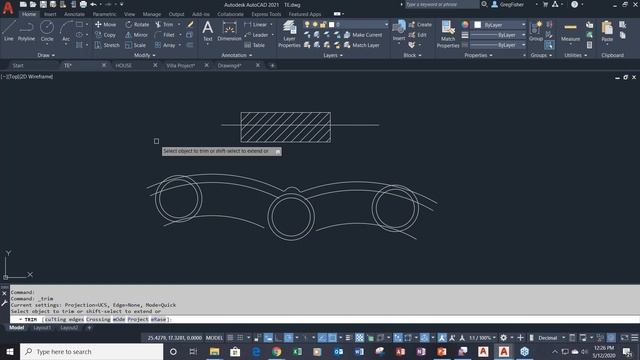Screen dimensions: 640x360
Task: Toggle snap mode in status bar
Action: coord(240,338)
